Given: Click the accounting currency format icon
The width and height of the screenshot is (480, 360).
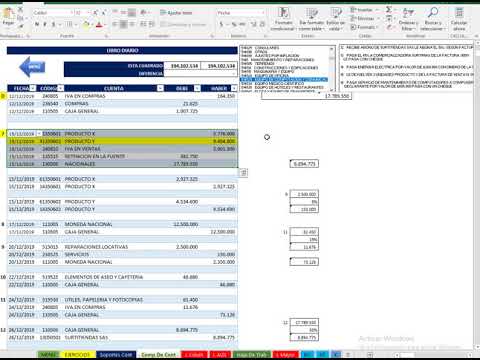Looking at the screenshot, I should [x=221, y=24].
